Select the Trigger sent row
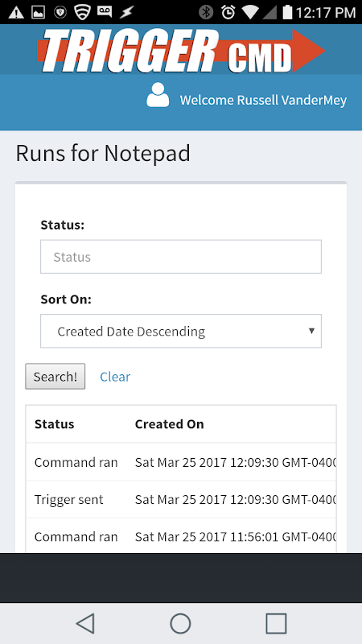 (181, 499)
